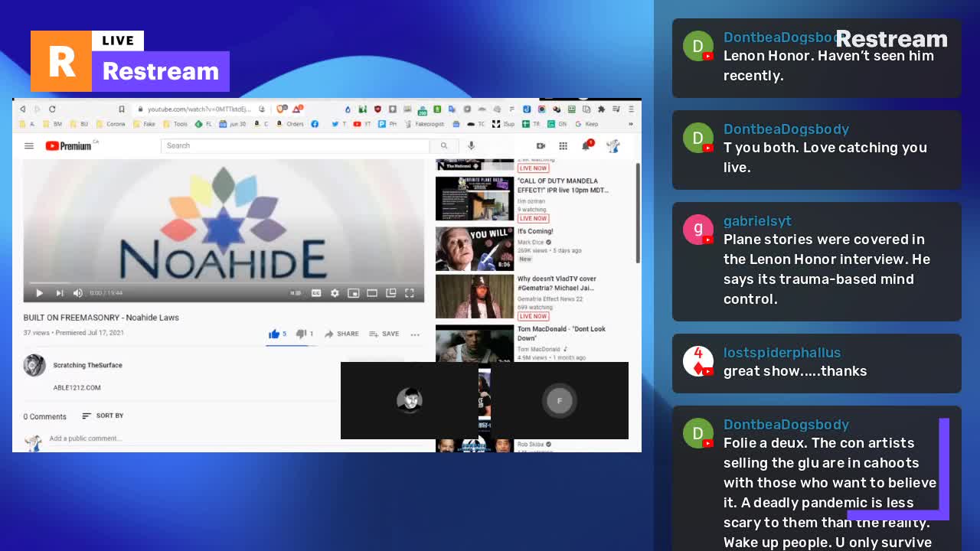Open the VladTV Gematria video thumbnail

(475, 296)
